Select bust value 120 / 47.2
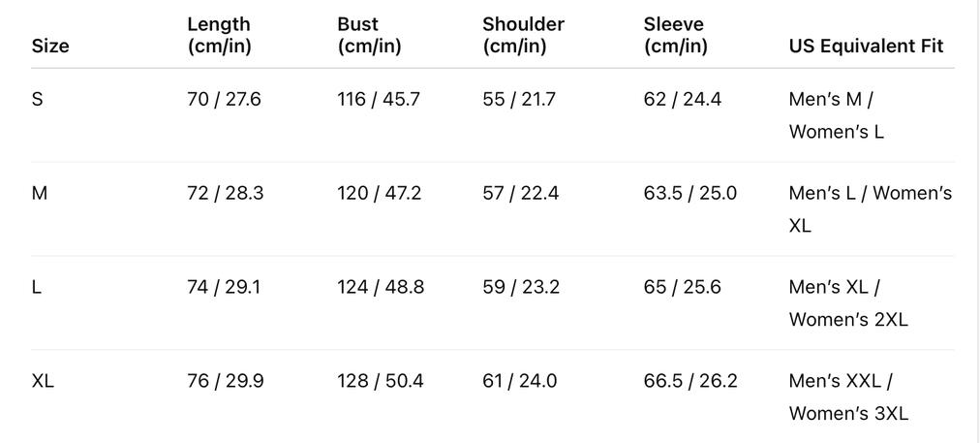 click(379, 193)
